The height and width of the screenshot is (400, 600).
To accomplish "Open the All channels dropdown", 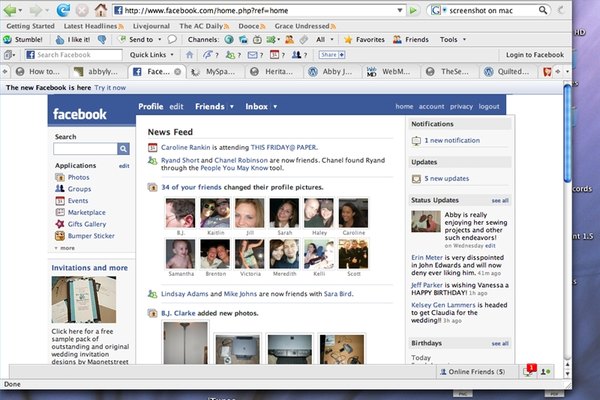I will [332, 39].
